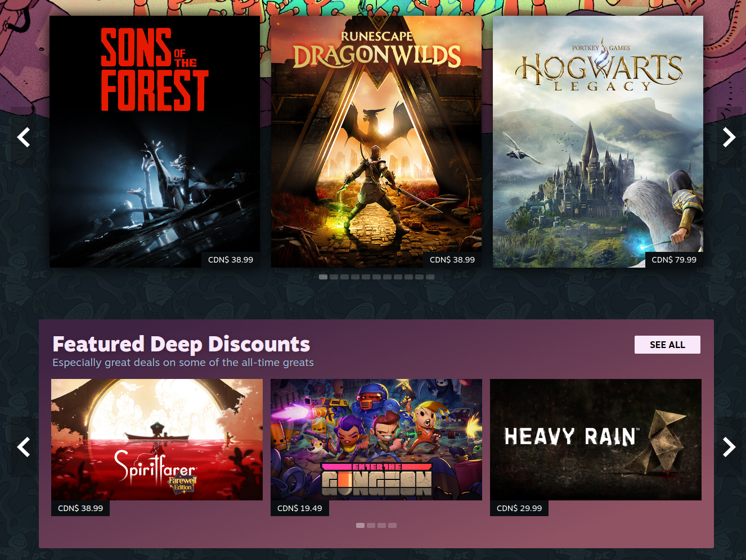Screen dimensions: 746x560
Task: Select first page dot of top carousel
Action: point(323,277)
